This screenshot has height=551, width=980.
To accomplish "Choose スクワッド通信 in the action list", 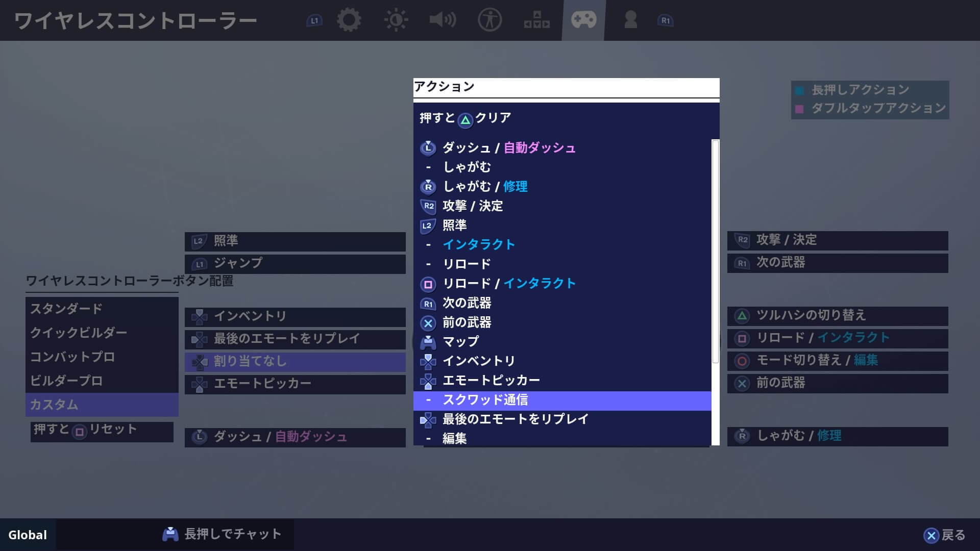I will point(561,400).
